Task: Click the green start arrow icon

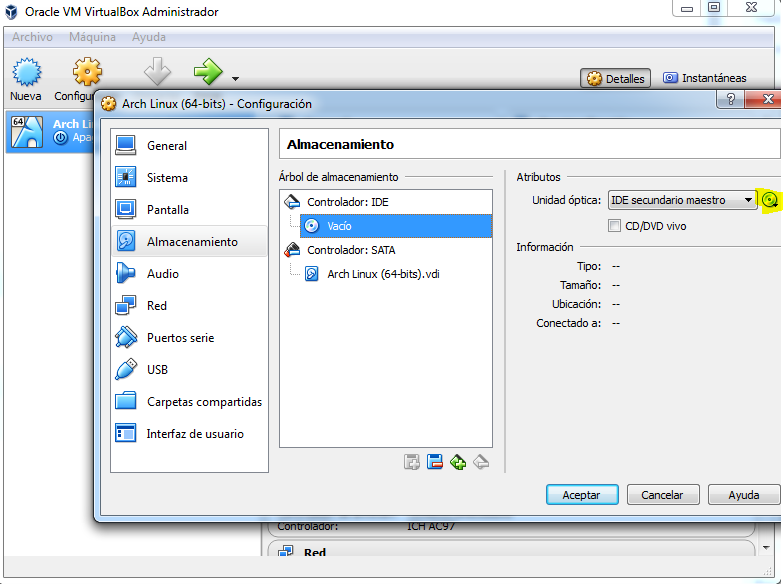Action: pos(208,72)
